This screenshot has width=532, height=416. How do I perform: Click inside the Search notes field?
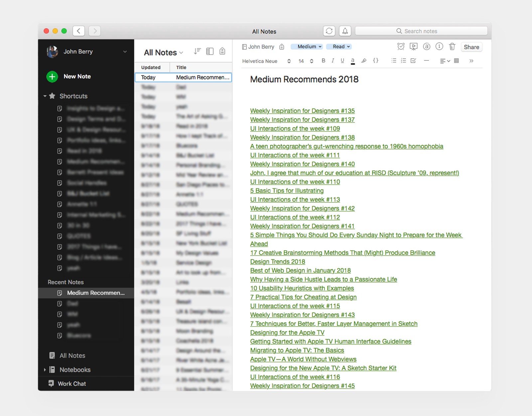click(x=421, y=31)
